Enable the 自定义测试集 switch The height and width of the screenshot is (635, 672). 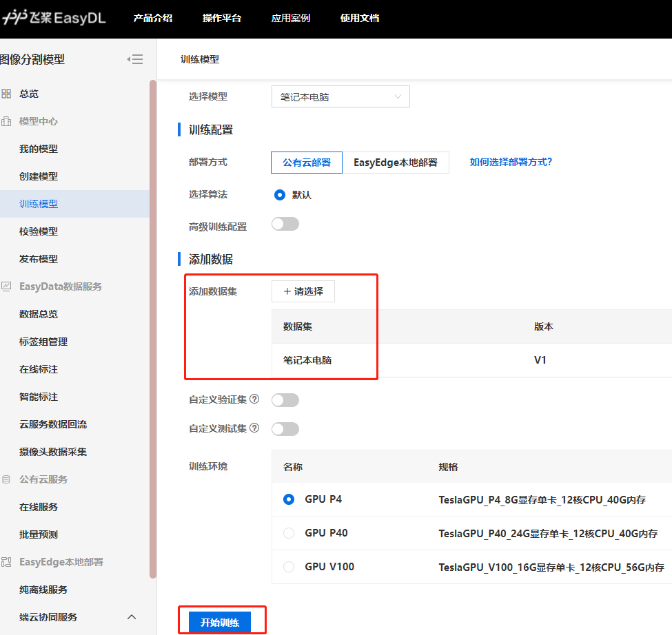(x=285, y=428)
